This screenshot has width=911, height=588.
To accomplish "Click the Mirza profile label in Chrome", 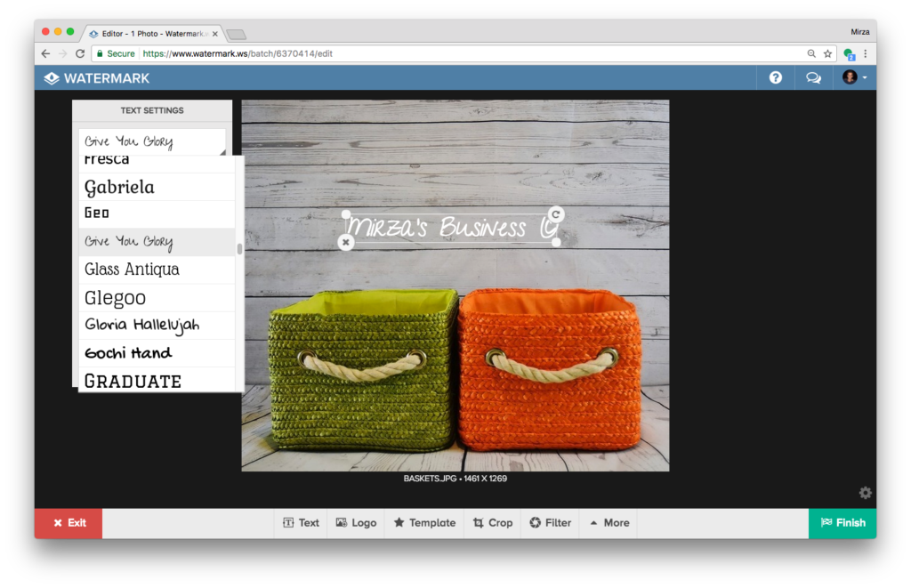I will click(x=860, y=32).
